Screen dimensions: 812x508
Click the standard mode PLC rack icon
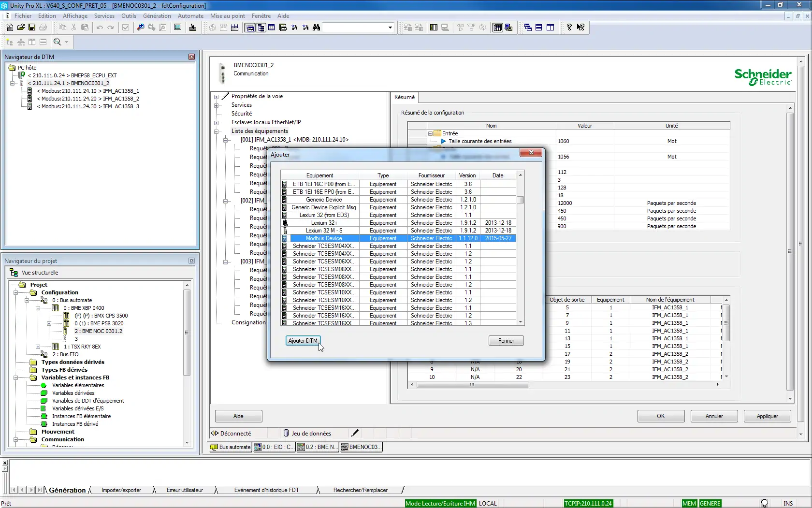497,28
